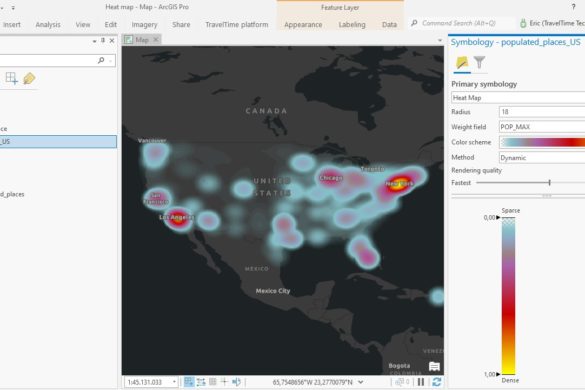585x390 pixels.
Task: Click the labeling tag icon in Contents pane
Action: pos(29,78)
